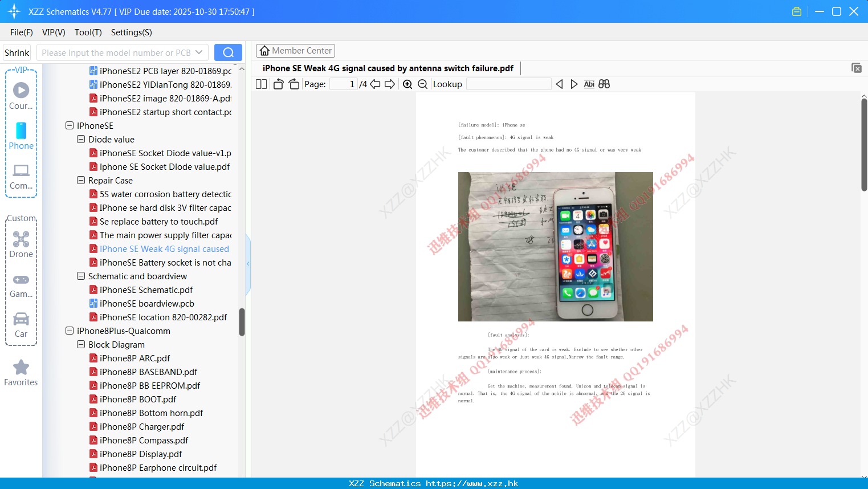868x489 pixels.
Task: Open the VIP menu
Action: point(54,32)
